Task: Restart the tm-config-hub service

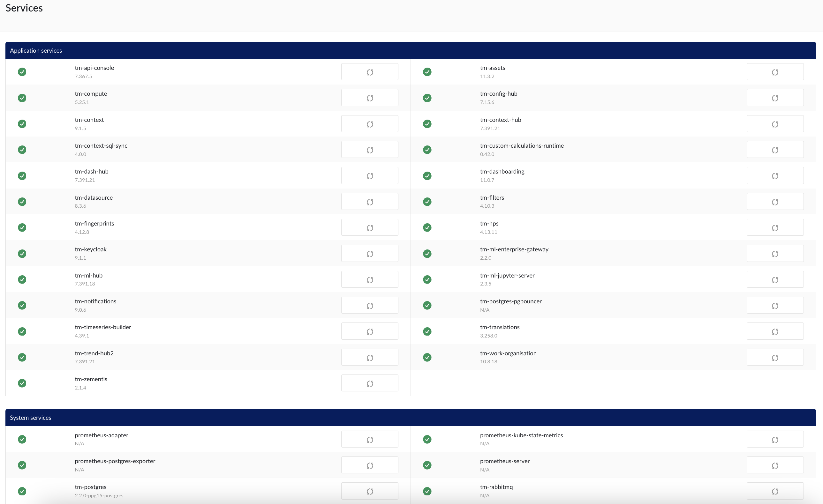Action: (775, 98)
